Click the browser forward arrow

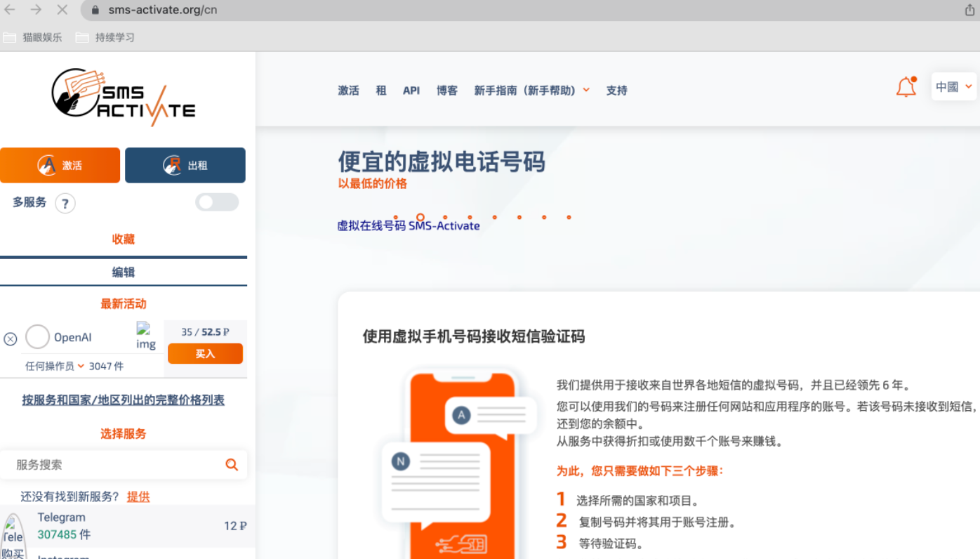36,10
